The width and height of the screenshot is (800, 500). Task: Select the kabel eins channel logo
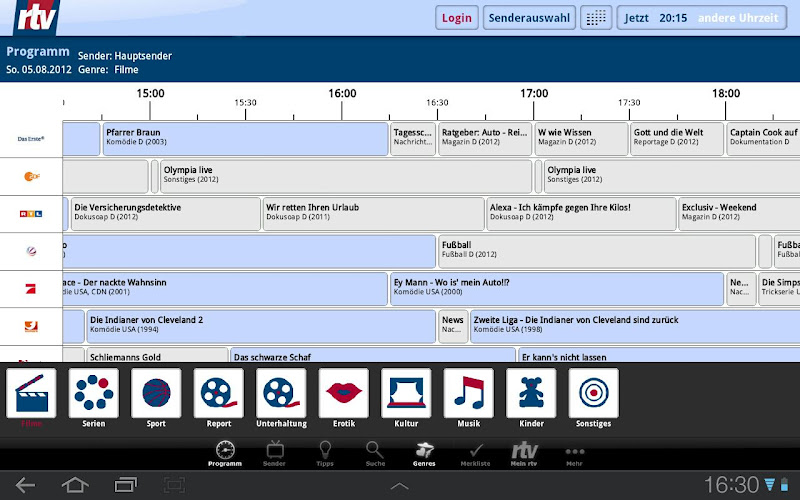click(x=31, y=326)
